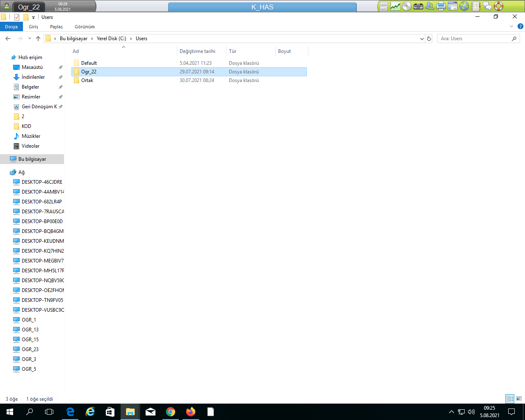
Task: Click the Properties checkmark icon in the quick access toolbar
Action: coord(17,17)
